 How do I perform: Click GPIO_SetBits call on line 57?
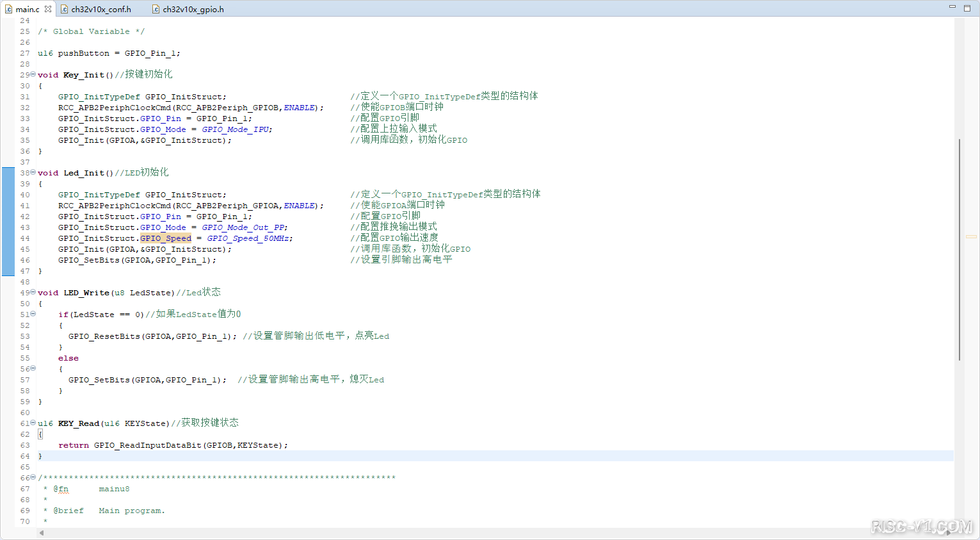pyautogui.click(x=99, y=380)
